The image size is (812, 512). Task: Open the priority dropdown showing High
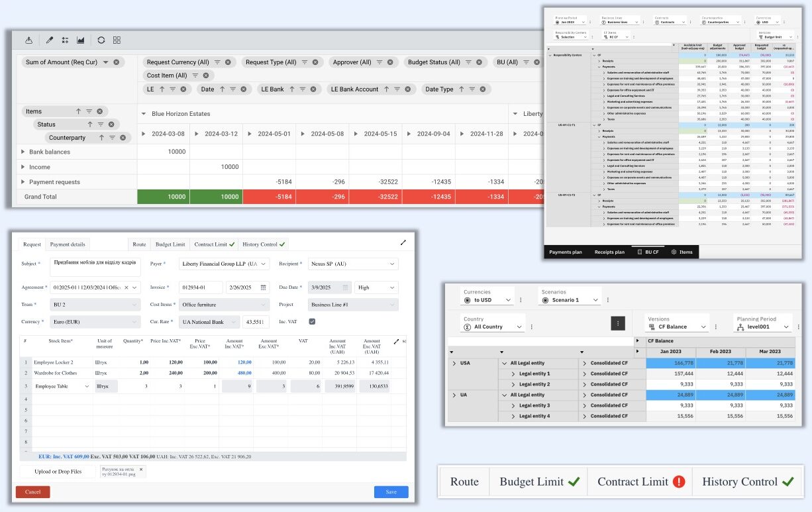click(x=376, y=287)
